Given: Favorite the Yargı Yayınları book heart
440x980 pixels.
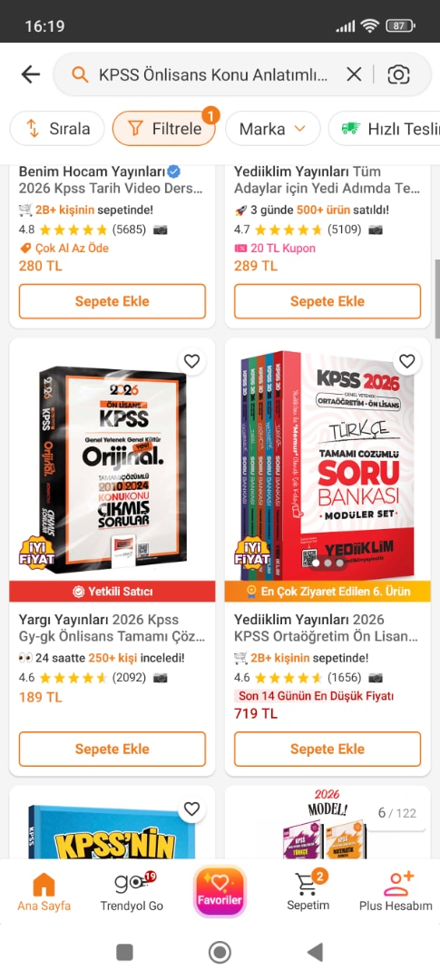Looking at the screenshot, I should [191, 361].
